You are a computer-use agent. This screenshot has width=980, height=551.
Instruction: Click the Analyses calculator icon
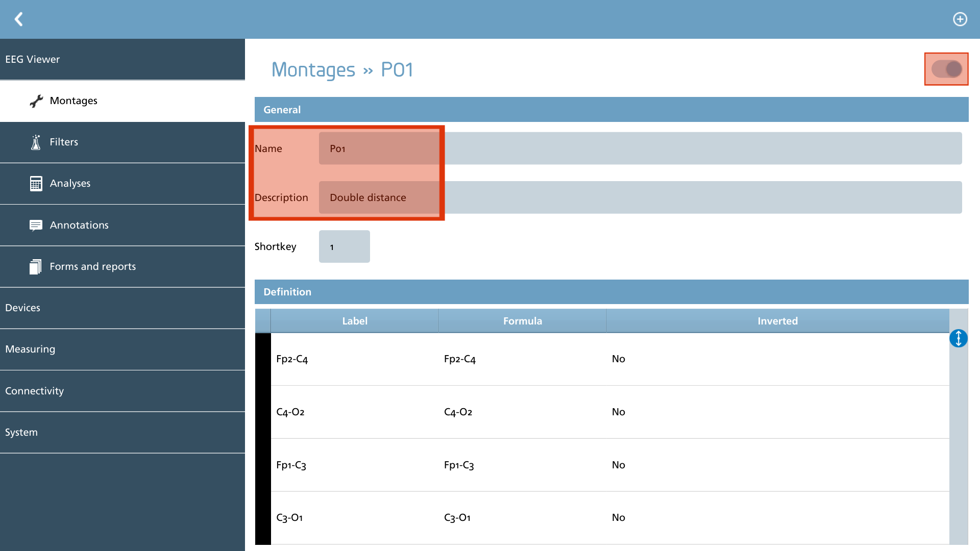coord(36,184)
